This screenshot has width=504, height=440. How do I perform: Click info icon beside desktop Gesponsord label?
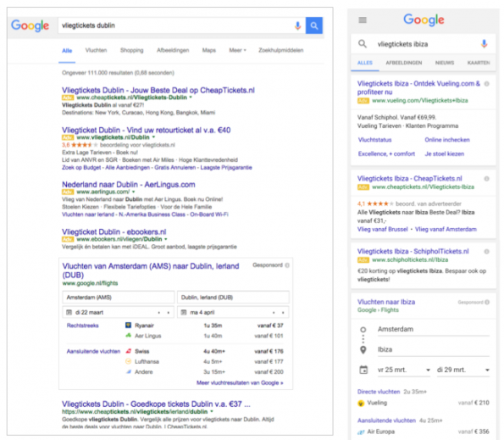click(287, 265)
